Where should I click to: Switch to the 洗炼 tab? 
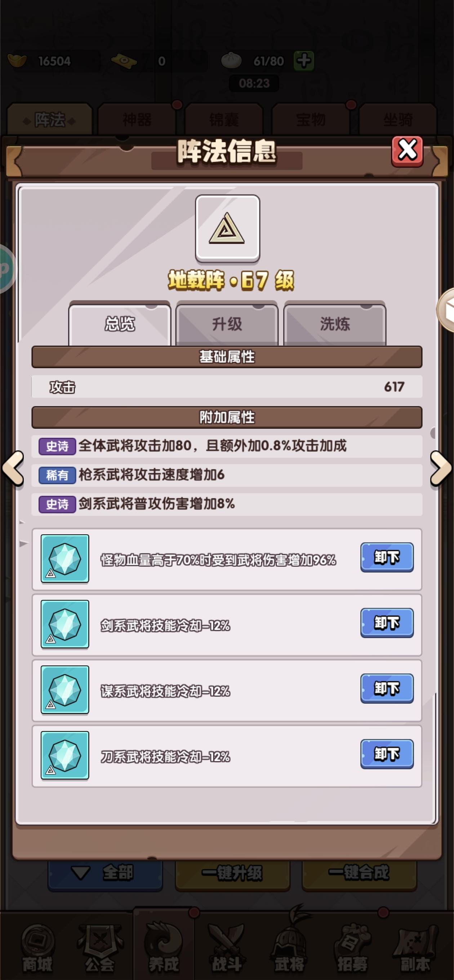(334, 324)
